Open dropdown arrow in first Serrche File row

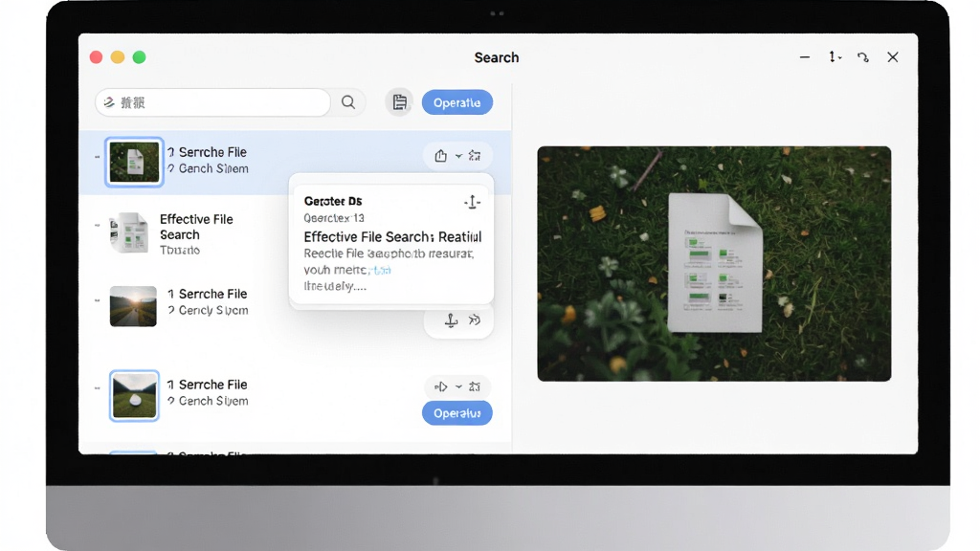pos(458,156)
